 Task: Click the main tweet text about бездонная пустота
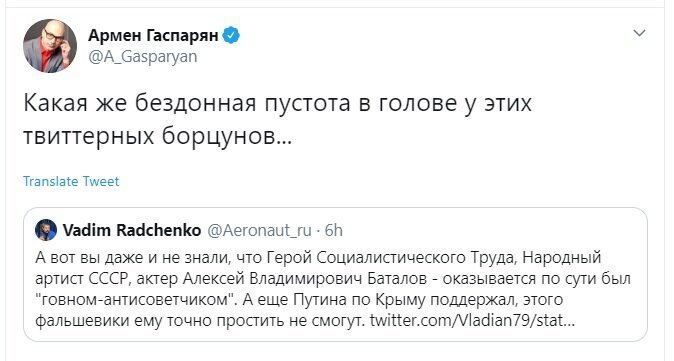pyautogui.click(x=277, y=120)
